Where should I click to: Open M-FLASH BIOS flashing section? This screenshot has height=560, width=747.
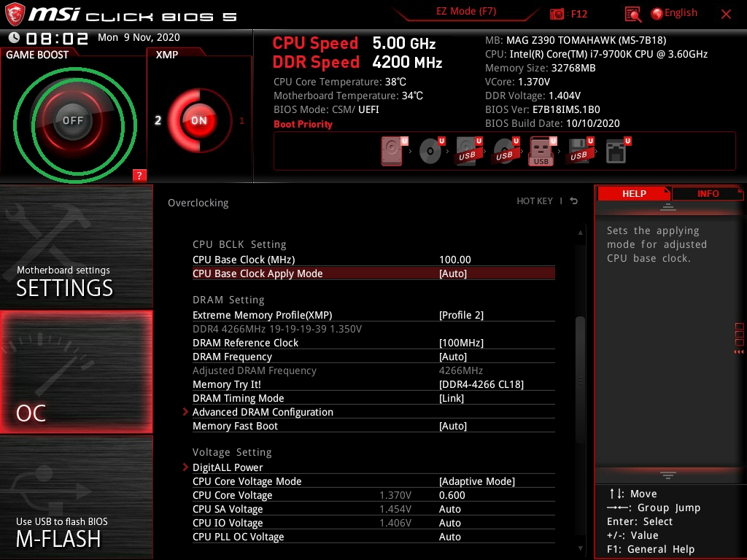(76, 498)
